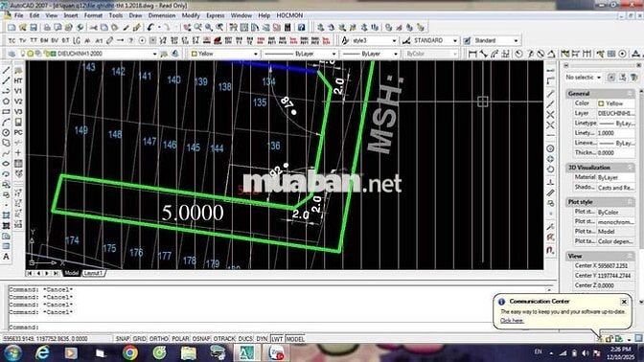Select the Line draw tool
The image size is (644, 362).
point(6,70)
